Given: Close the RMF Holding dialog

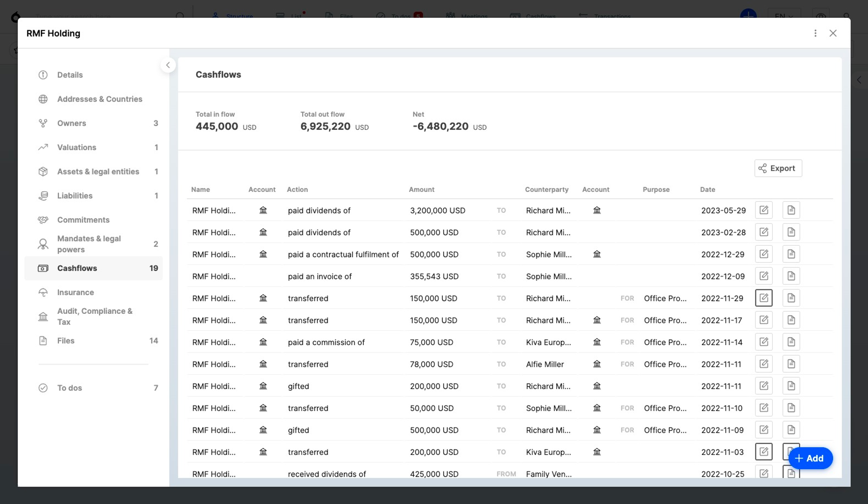Looking at the screenshot, I should (x=833, y=33).
